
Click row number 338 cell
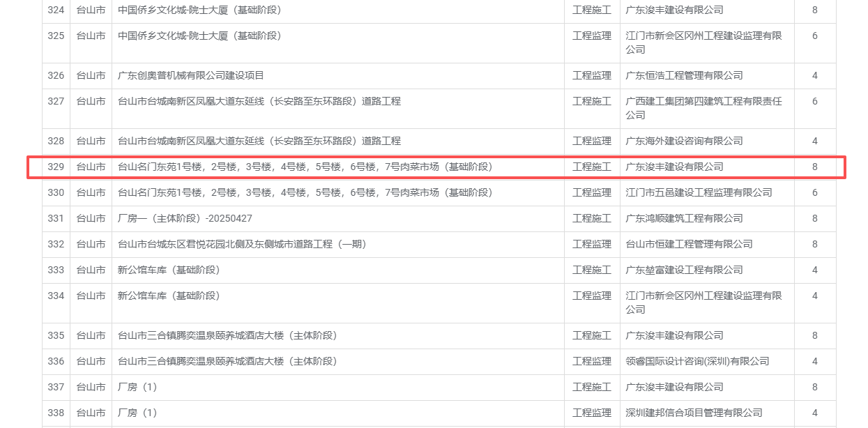pyautogui.click(x=56, y=413)
